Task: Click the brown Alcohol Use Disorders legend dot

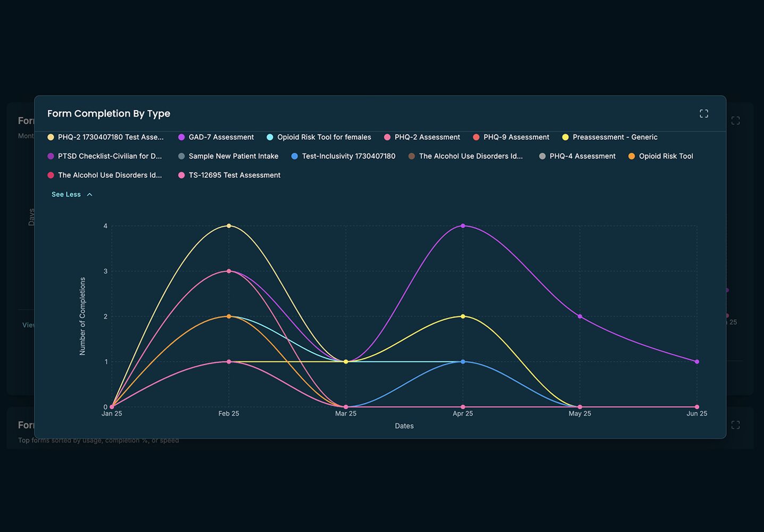Action: (411, 156)
